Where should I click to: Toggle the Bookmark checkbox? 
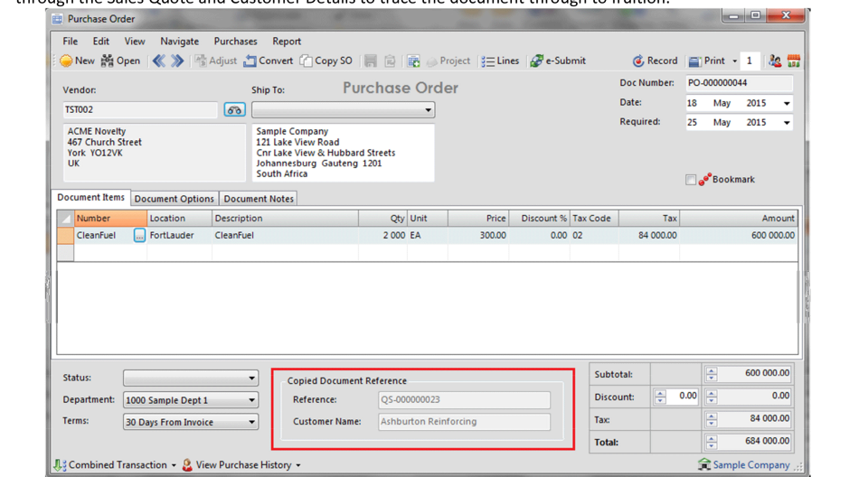coord(690,179)
